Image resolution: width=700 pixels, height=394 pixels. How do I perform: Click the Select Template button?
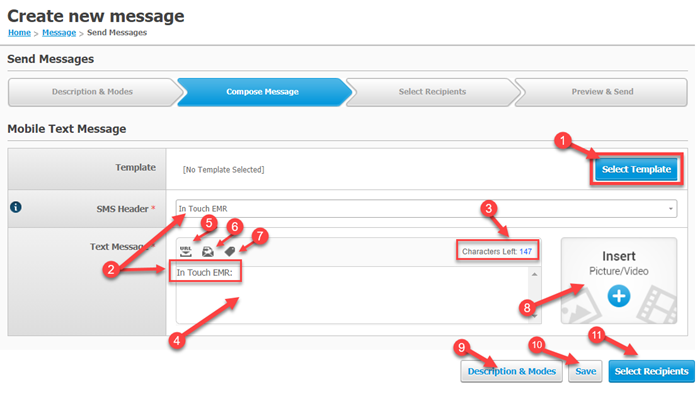[636, 170]
